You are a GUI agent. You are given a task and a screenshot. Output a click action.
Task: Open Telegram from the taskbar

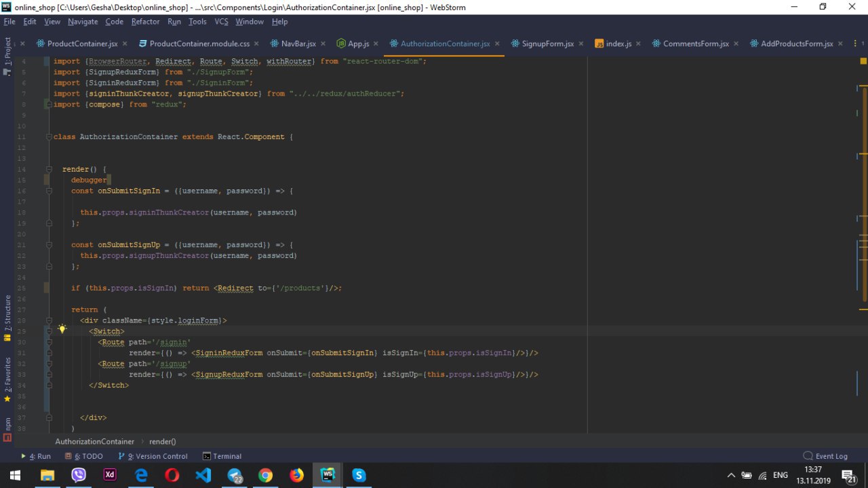[235, 475]
